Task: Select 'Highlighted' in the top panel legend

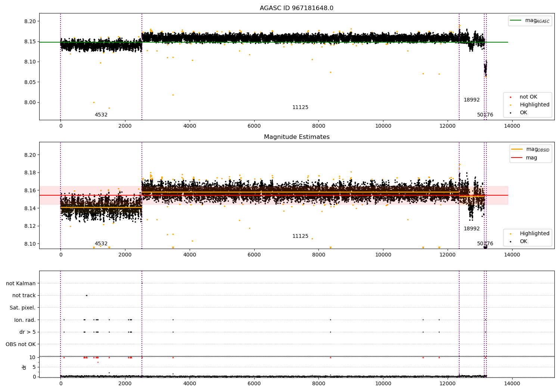Action: (535, 105)
